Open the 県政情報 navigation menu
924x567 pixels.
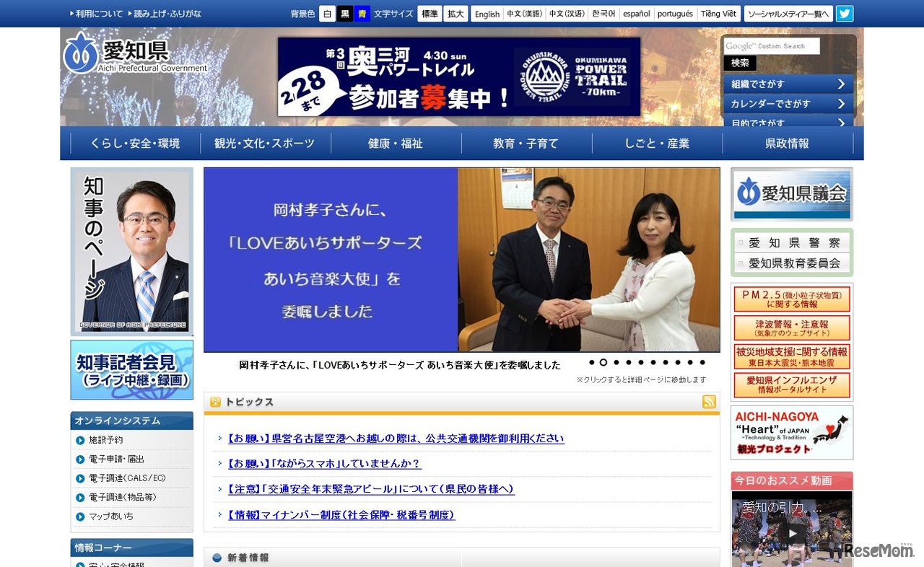[786, 143]
